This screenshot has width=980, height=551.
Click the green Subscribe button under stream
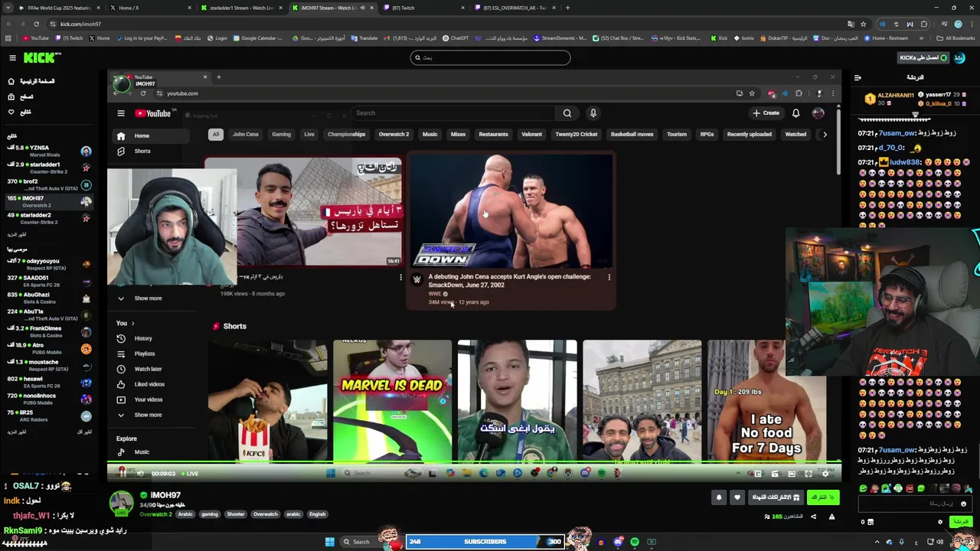coord(823,497)
